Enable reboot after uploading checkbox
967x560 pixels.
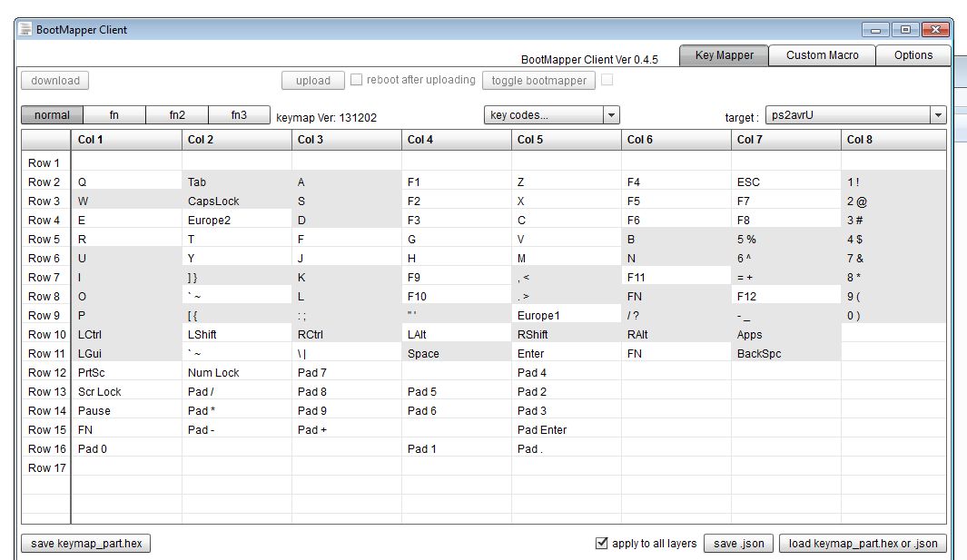[x=357, y=80]
